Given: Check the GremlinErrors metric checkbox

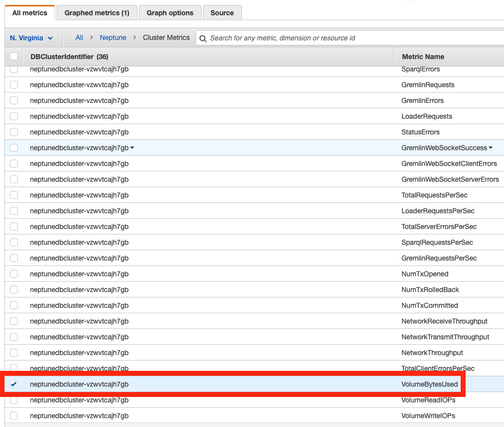Looking at the screenshot, I should tap(14, 100).
